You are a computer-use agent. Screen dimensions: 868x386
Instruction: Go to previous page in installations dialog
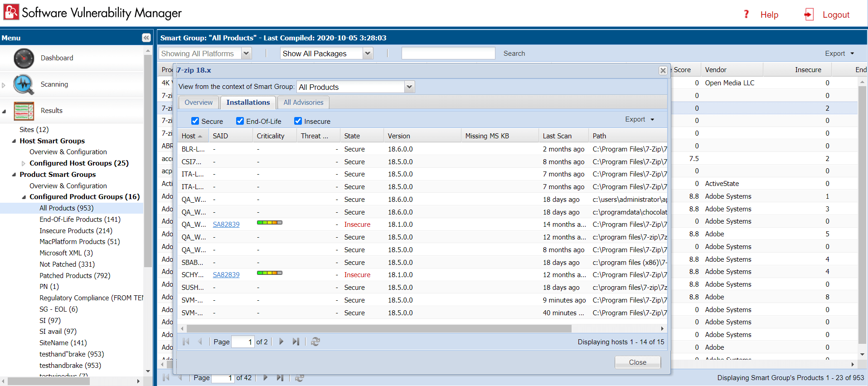[x=200, y=342]
